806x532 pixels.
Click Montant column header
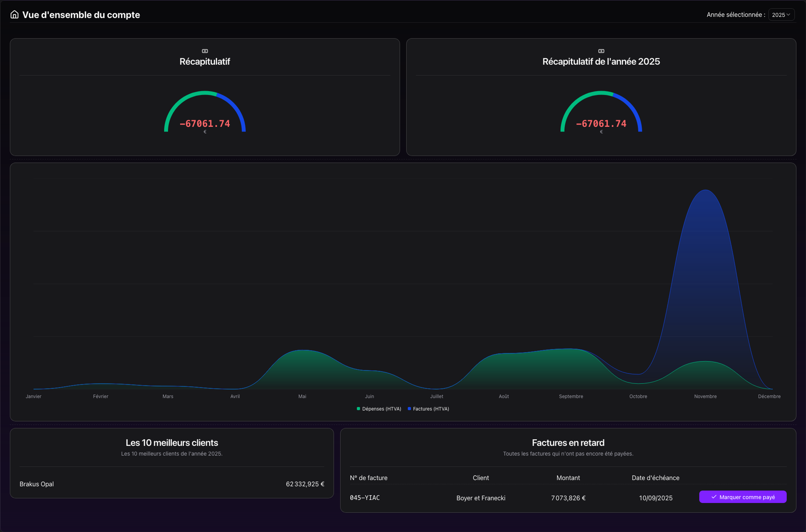click(x=568, y=478)
